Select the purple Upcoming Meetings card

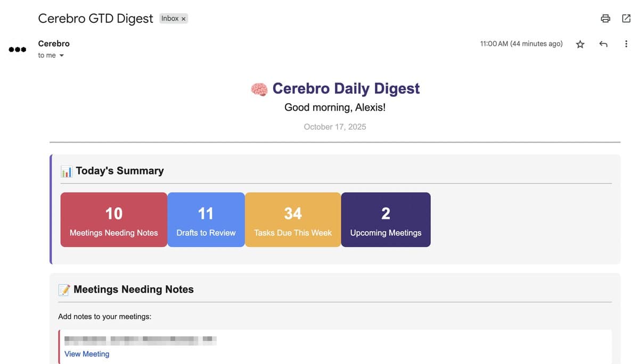[x=386, y=220]
